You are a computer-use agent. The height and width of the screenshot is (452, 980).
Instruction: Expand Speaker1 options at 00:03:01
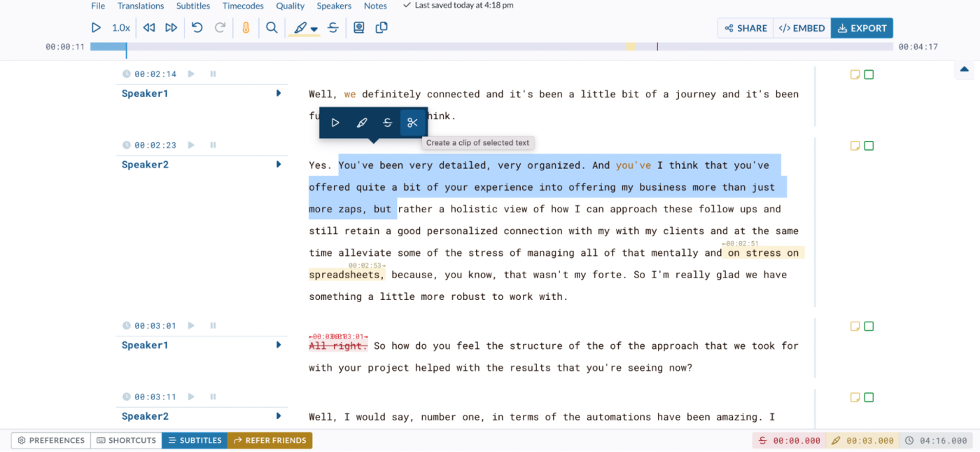(x=279, y=345)
